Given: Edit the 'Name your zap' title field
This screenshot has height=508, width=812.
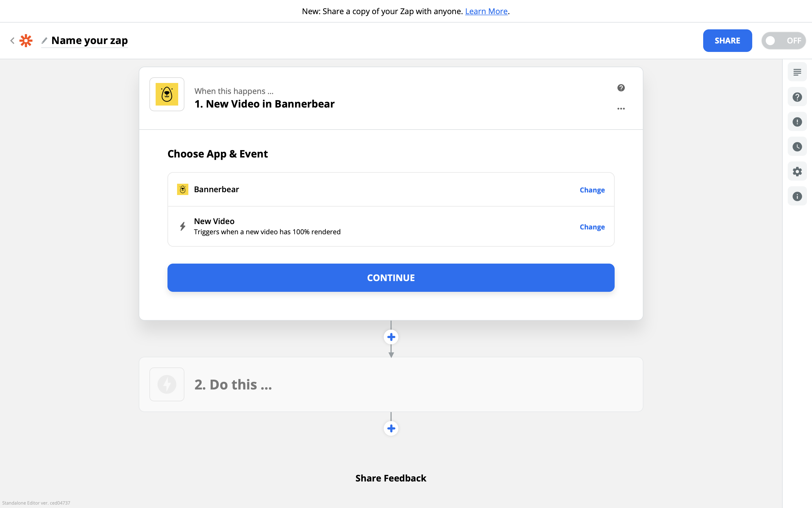Looking at the screenshot, I should tap(89, 41).
